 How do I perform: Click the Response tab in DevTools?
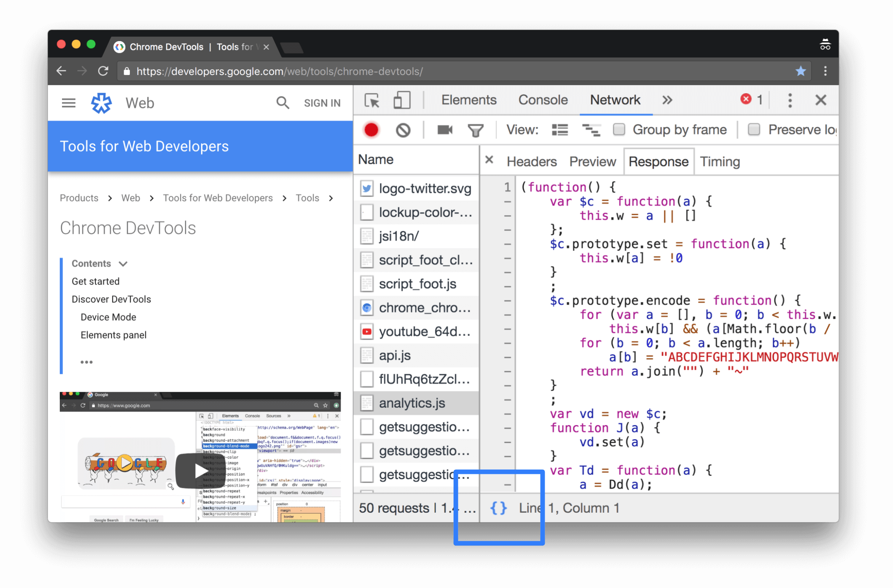(x=657, y=161)
